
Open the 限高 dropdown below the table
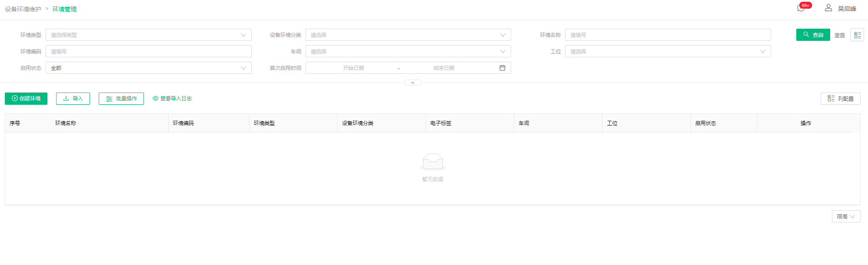(846, 216)
